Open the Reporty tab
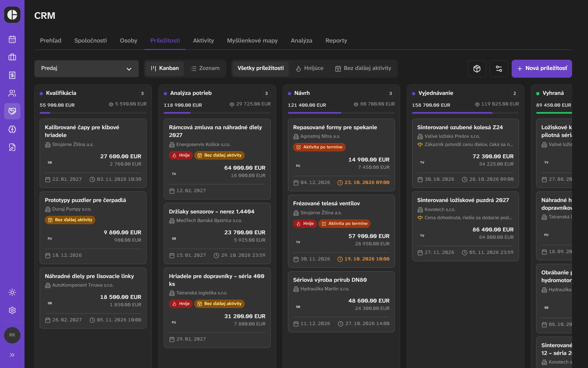The width and height of the screenshot is (588, 368). [336, 41]
